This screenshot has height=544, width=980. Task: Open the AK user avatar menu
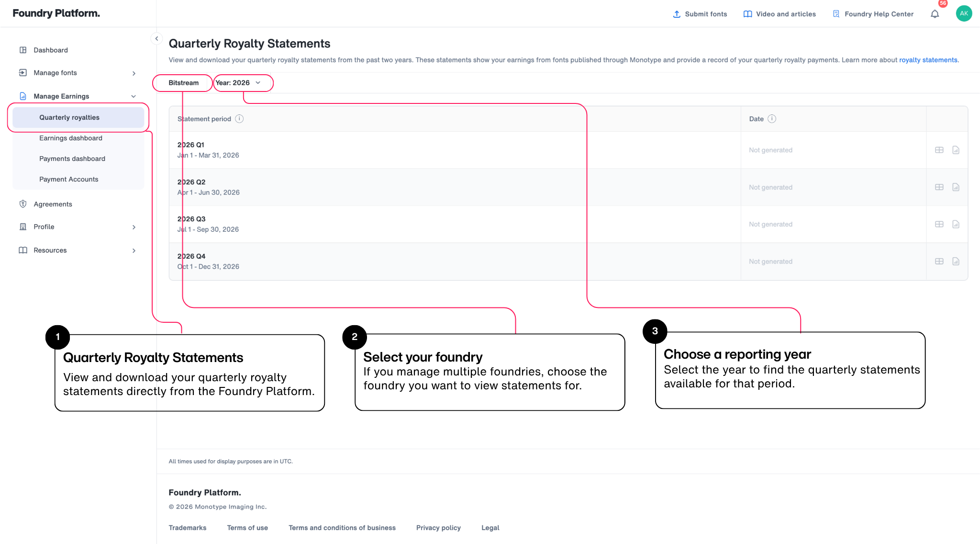coord(964,13)
